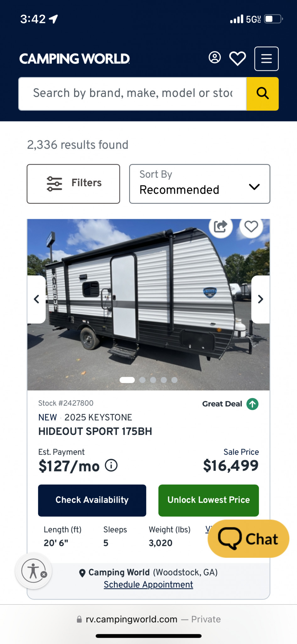Favorite the Hideout Sport 175BH listing
The image size is (297, 644).
[x=251, y=226]
